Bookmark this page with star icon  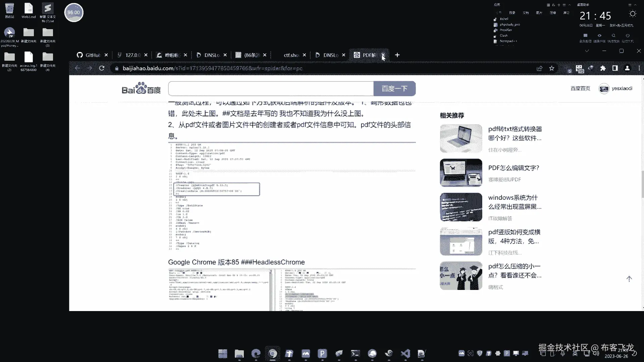pyautogui.click(x=552, y=68)
